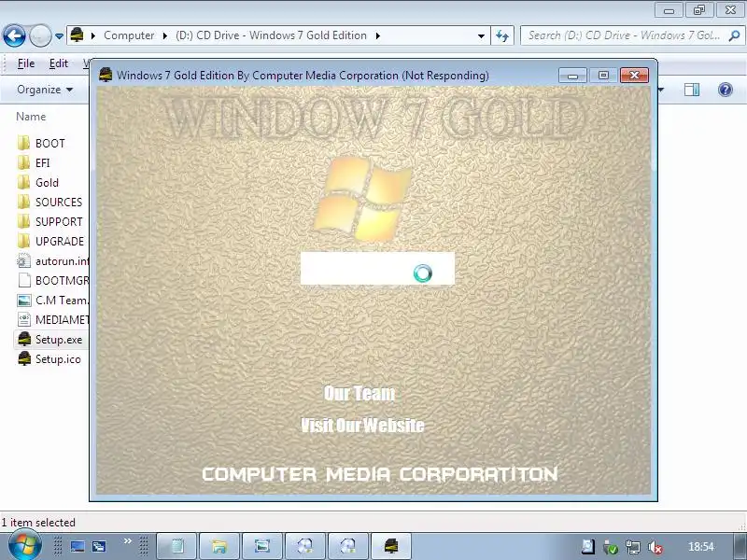This screenshot has width=747, height=560.
Task: Click the 18:54 clock in tray
Action: [x=701, y=547]
